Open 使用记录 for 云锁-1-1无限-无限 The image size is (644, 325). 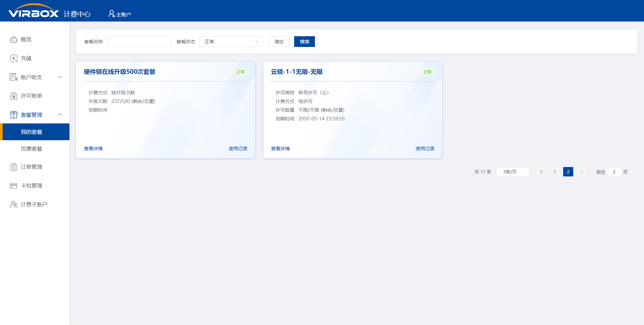click(425, 149)
